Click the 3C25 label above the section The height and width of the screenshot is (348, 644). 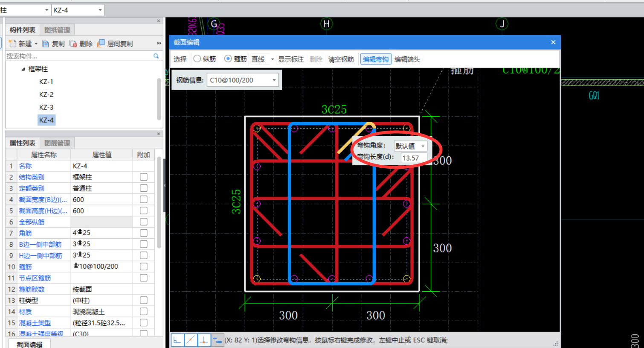tap(334, 110)
